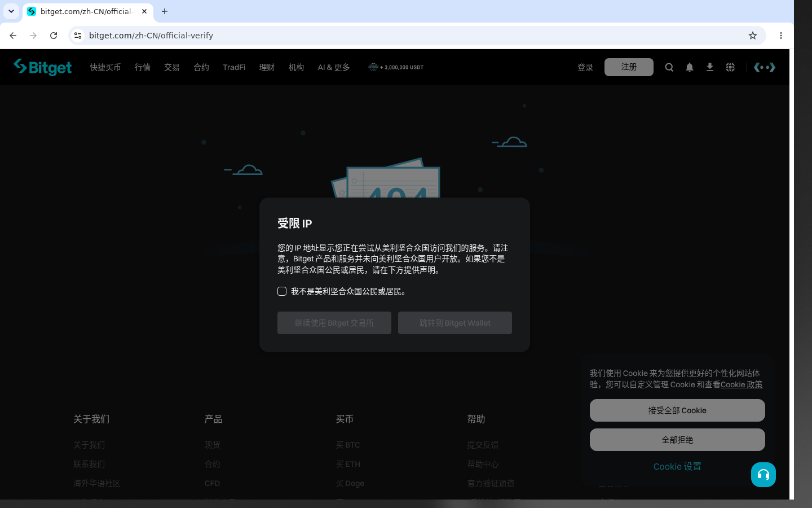Viewport: 812px width, 508px height.
Task: Open the Chrome three-dot menu
Action: point(781,36)
